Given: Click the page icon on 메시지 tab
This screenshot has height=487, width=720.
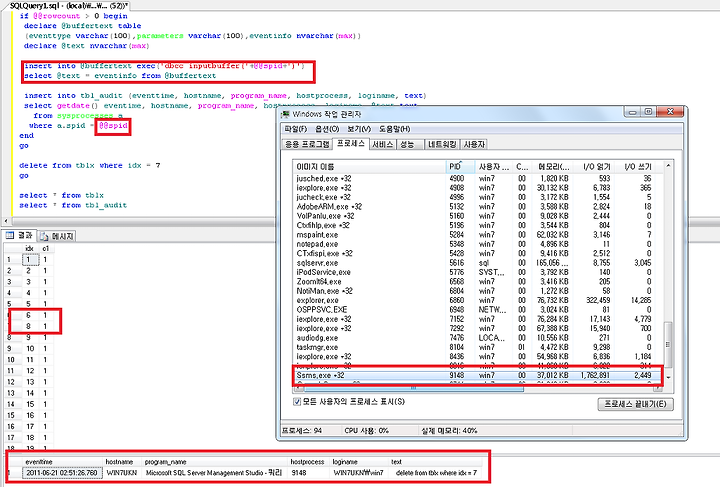Looking at the screenshot, I should click(x=45, y=236).
